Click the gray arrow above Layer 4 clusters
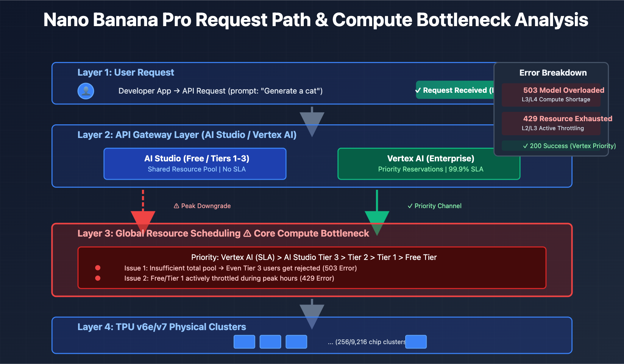Image resolution: width=624 pixels, height=364 pixels. pyautogui.click(x=311, y=312)
